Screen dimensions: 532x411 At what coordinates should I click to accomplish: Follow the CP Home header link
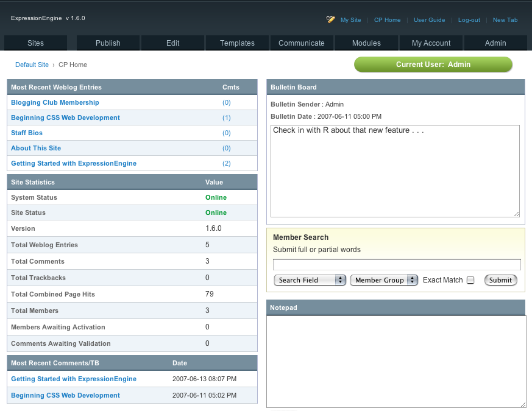pyautogui.click(x=387, y=20)
